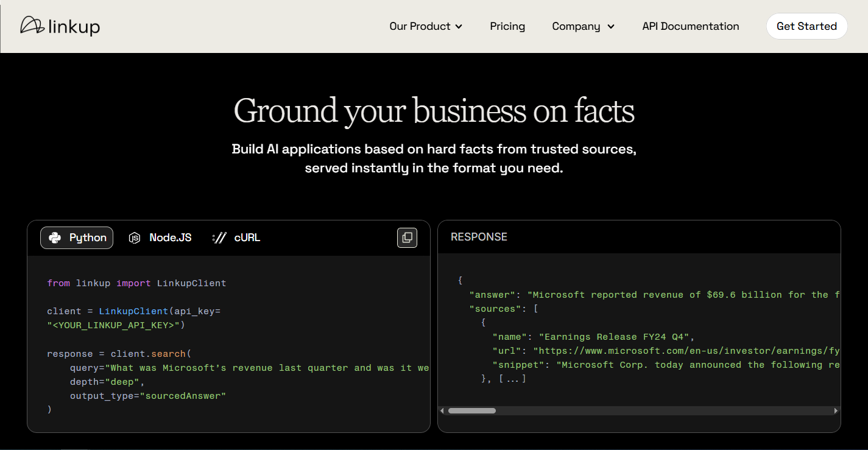Image resolution: width=868 pixels, height=450 pixels.
Task: Click the "client = LinkupClient(api_key=" line
Action: pos(133,311)
